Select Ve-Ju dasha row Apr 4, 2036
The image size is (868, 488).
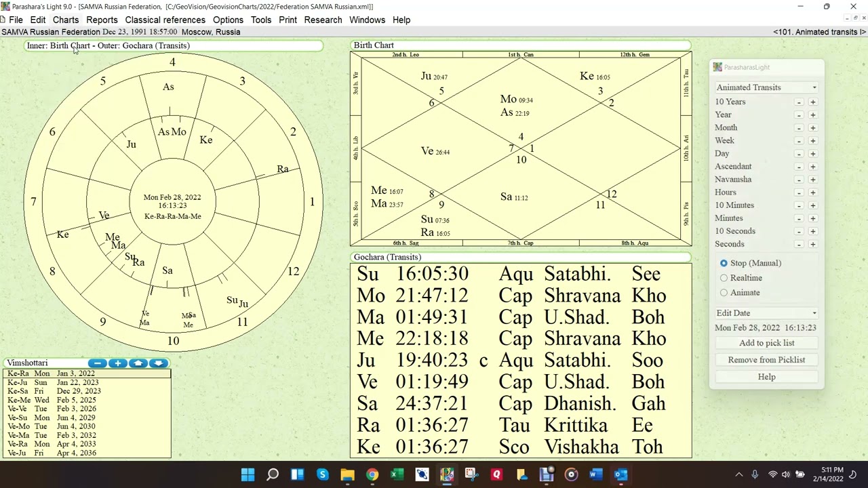pyautogui.click(x=87, y=453)
